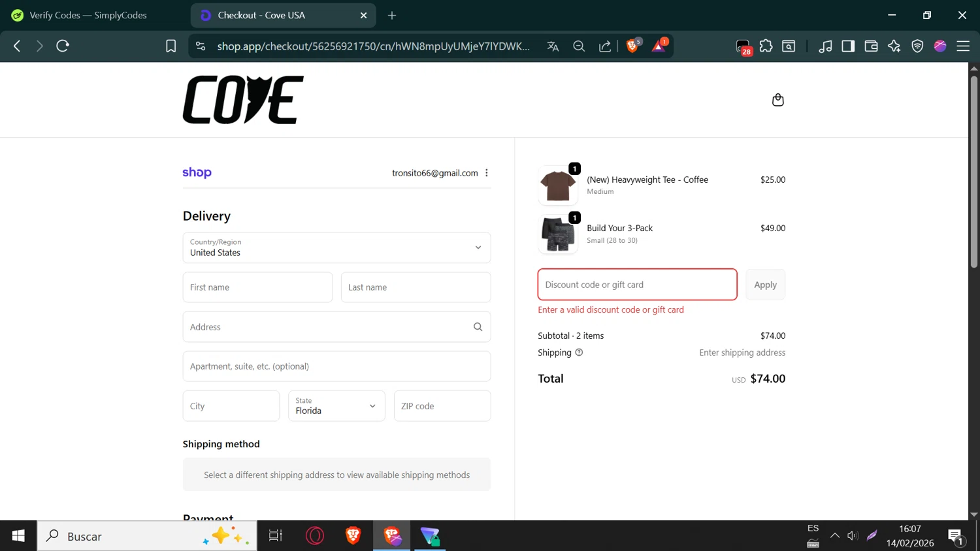Open Brave Rewards triangle icon
This screenshot has height=551, width=980.
(659, 46)
